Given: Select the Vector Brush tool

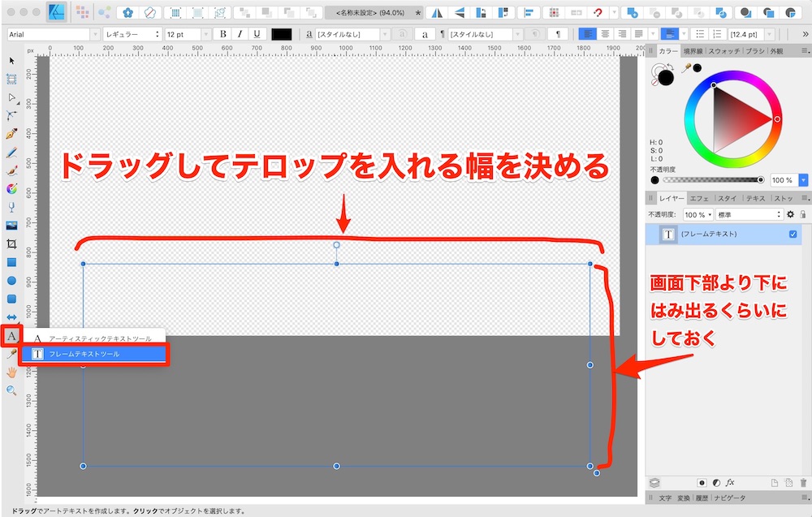Looking at the screenshot, I should (11, 170).
